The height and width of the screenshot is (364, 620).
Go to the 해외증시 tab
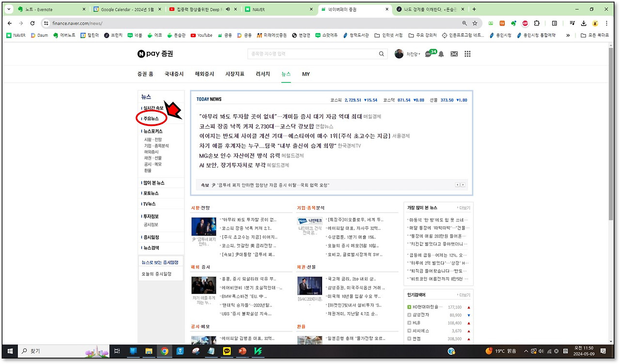[204, 74]
